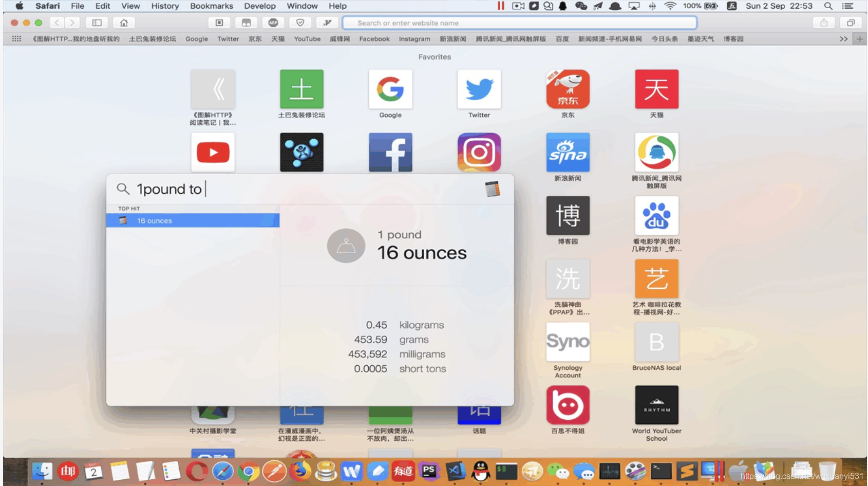Viewport: 868px width, 486px height.
Task: Select the 16 ounces top hit result
Action: coord(193,220)
